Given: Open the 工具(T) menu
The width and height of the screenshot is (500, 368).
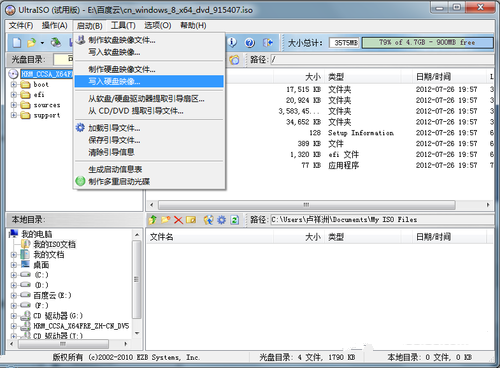Looking at the screenshot, I should [123, 26].
